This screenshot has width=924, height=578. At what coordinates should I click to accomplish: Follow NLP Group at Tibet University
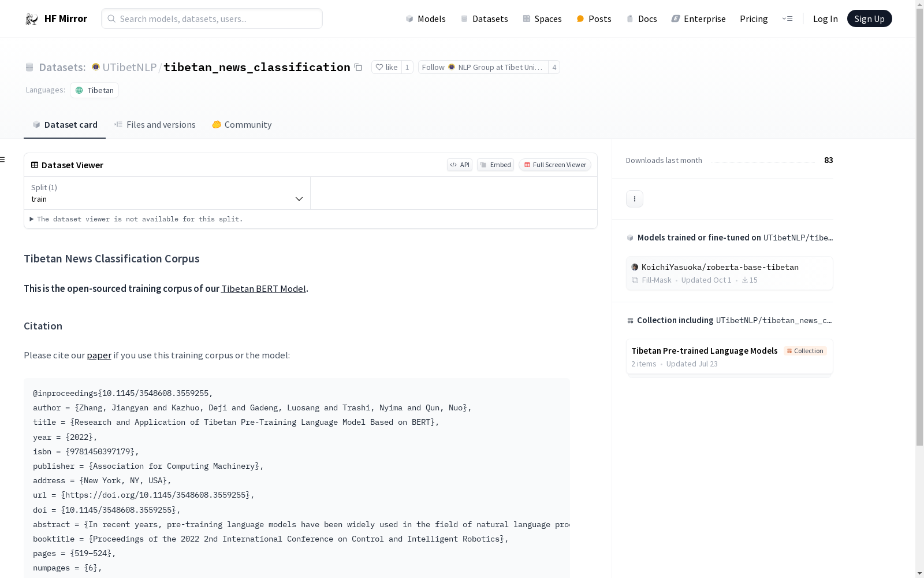pyautogui.click(x=483, y=67)
